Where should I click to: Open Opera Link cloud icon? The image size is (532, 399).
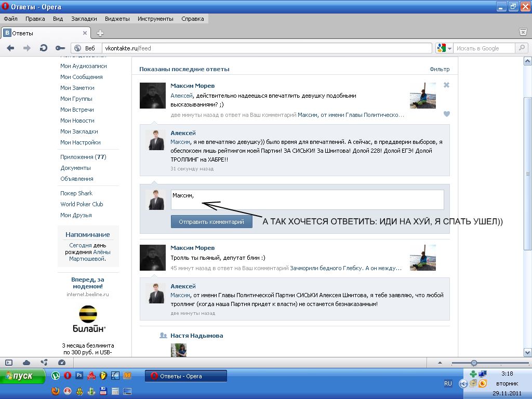point(26,363)
